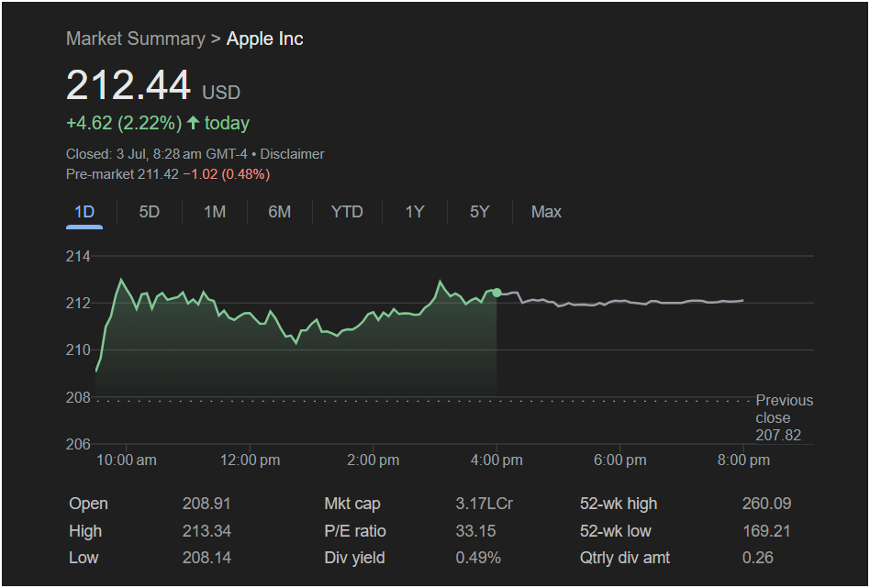Click the USD currency label
870x588 pixels.
click(x=221, y=93)
